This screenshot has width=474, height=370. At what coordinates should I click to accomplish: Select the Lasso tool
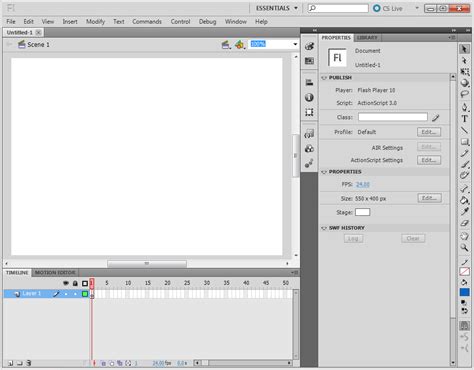(464, 94)
